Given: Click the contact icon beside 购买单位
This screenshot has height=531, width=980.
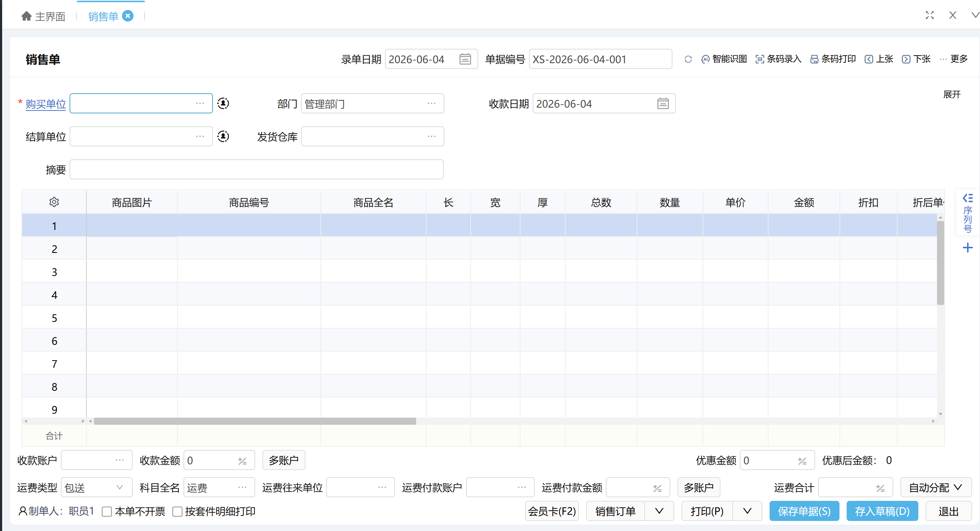Looking at the screenshot, I should pyautogui.click(x=223, y=103).
